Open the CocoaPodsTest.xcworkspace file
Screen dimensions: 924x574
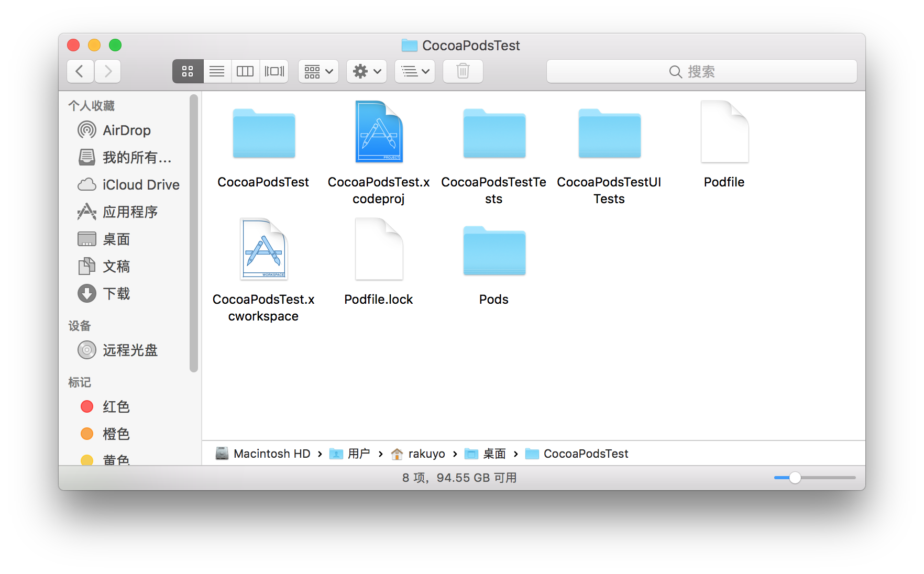(x=263, y=249)
